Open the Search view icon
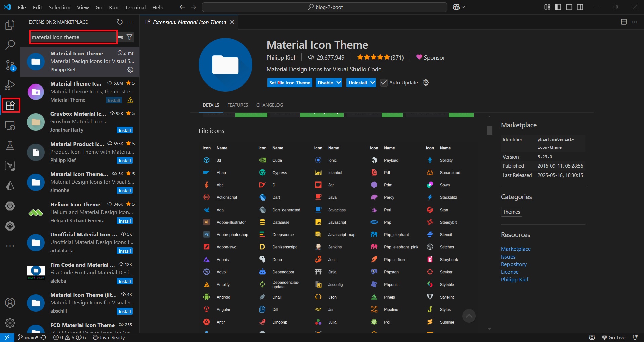The image size is (644, 342). pos(10,45)
